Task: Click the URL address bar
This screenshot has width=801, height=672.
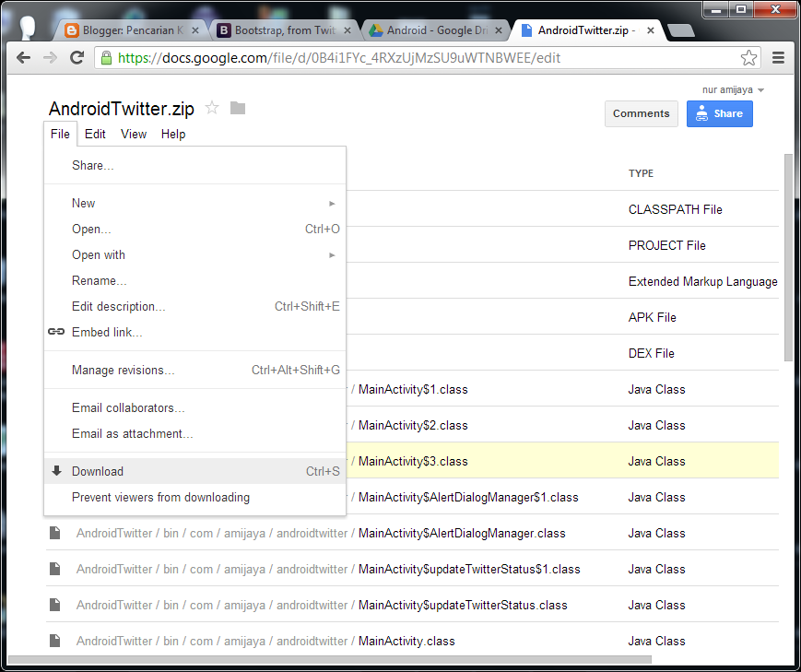Action: coord(427,58)
